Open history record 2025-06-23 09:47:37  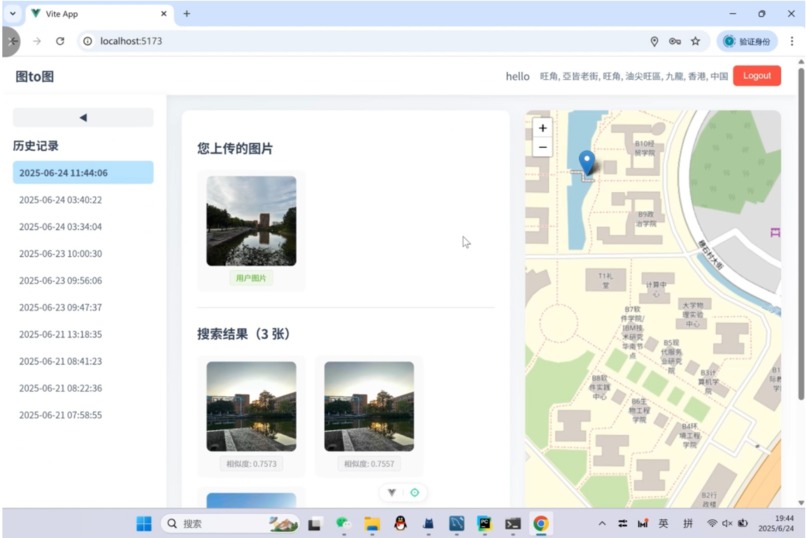83,307
